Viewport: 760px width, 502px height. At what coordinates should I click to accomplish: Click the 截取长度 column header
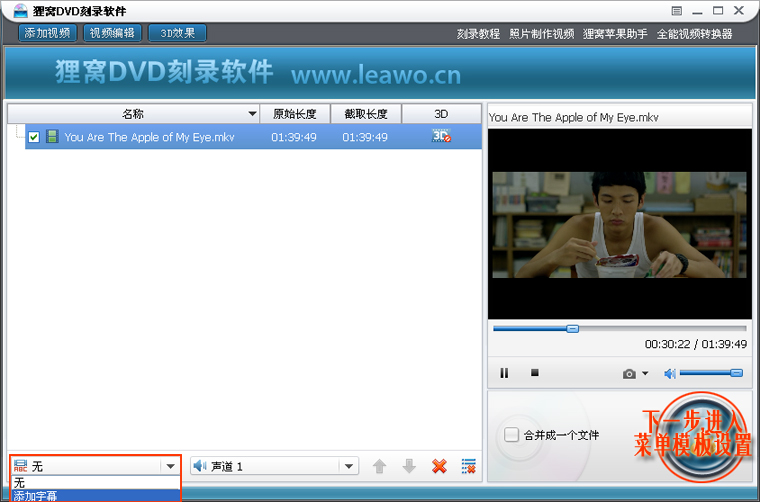coord(366,114)
